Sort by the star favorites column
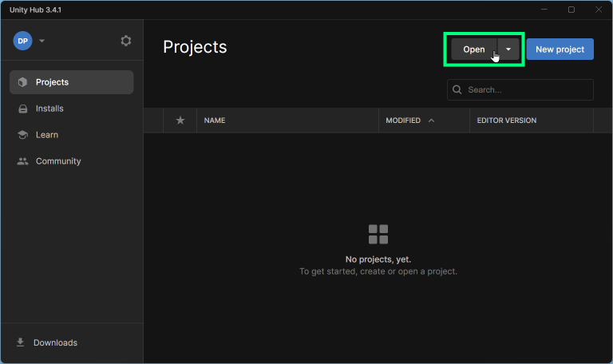 (180, 121)
